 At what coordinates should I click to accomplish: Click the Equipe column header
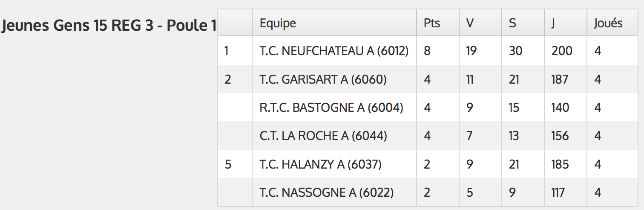coord(334,23)
